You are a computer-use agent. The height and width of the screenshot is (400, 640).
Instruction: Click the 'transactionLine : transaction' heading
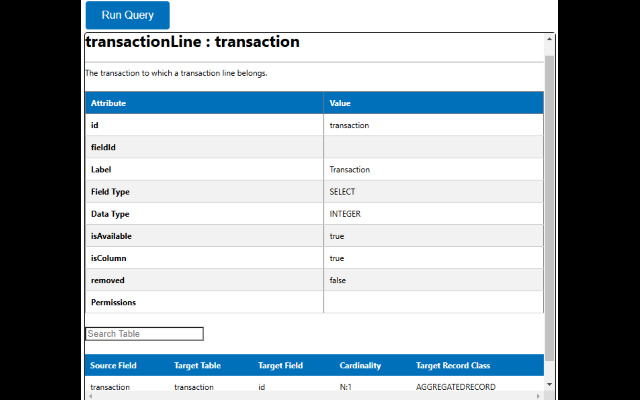(193, 42)
